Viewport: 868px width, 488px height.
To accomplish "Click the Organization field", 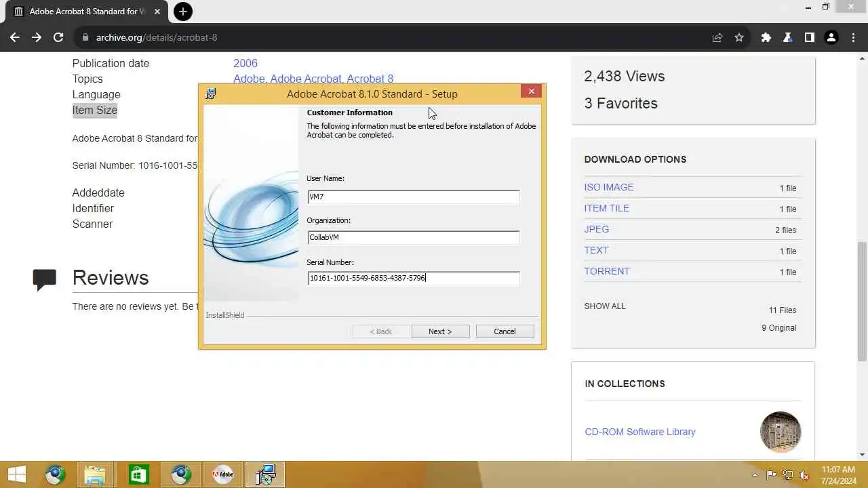I will 414,237.
